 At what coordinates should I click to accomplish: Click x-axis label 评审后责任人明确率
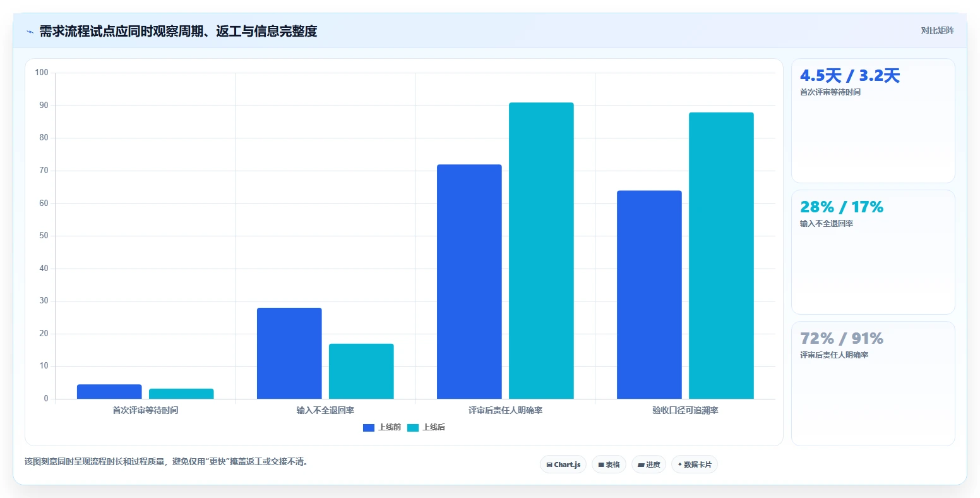505,411
